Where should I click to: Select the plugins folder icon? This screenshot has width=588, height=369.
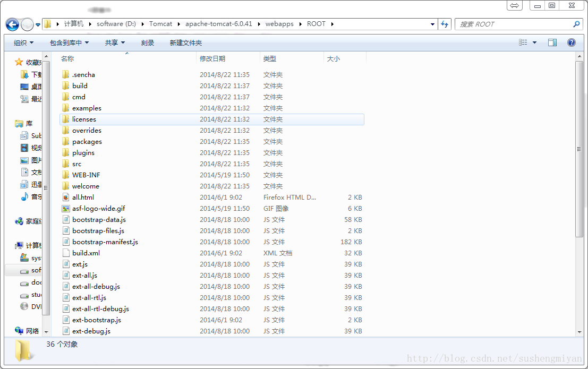coord(66,152)
